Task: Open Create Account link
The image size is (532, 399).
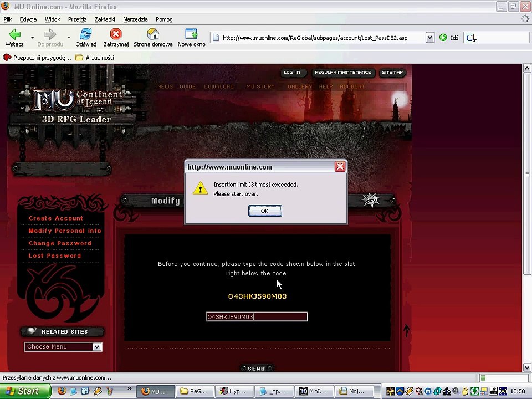Action: 56,218
